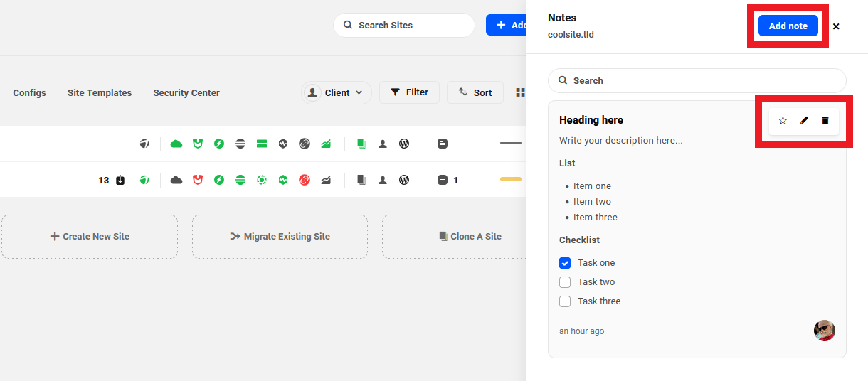Click grey cloud backups icon in 13-updates row
868x381 pixels.
(176, 181)
